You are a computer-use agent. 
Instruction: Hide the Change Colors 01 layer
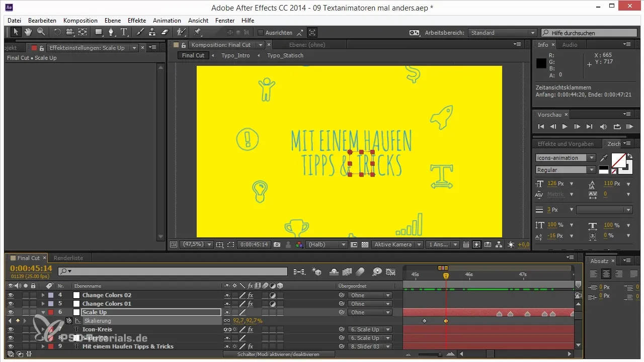coord(11,304)
